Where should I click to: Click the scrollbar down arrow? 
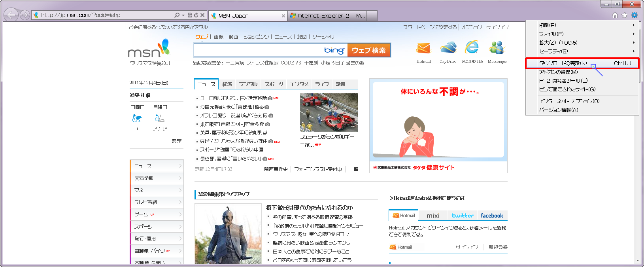pyautogui.click(x=637, y=261)
